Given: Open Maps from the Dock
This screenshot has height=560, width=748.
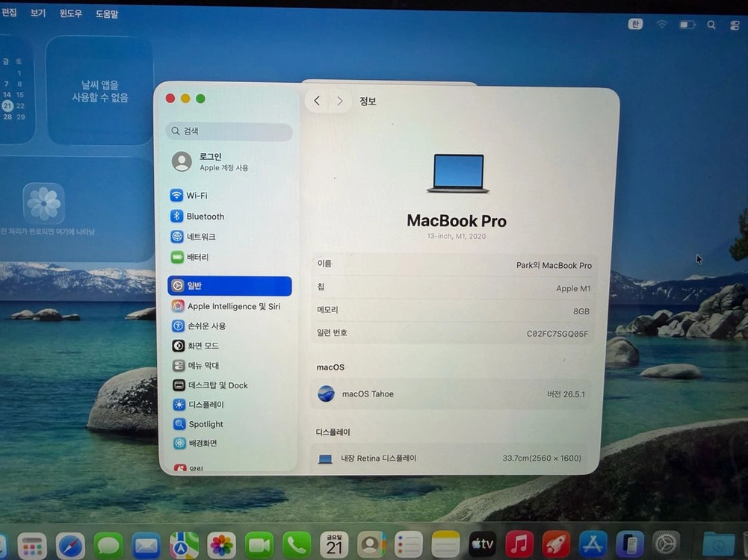Looking at the screenshot, I should (184, 545).
